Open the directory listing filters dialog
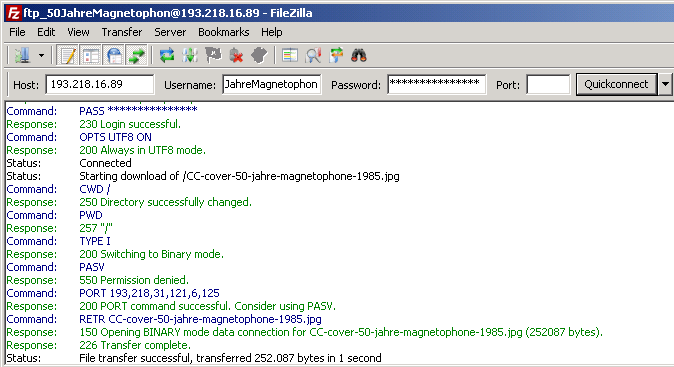The width and height of the screenshot is (674, 367). tap(290, 55)
